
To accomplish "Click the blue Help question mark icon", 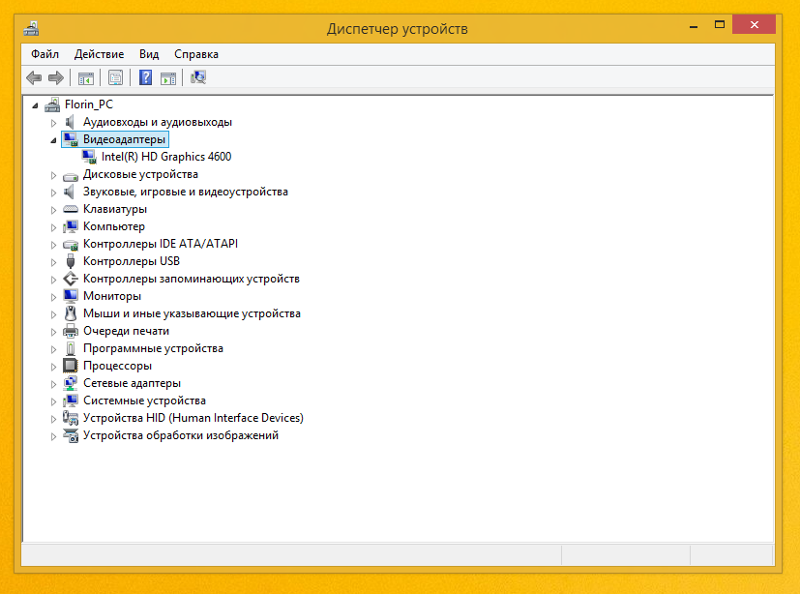I will pos(145,78).
